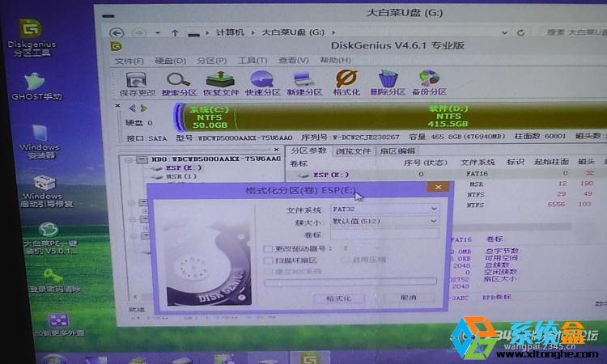Open 登录密码清除 key icon
This screenshot has width=607, height=364.
coord(53,281)
